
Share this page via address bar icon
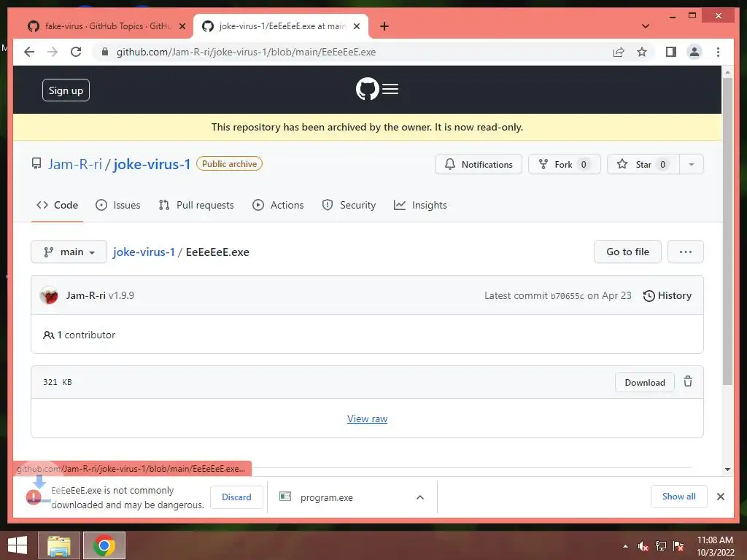tap(619, 52)
